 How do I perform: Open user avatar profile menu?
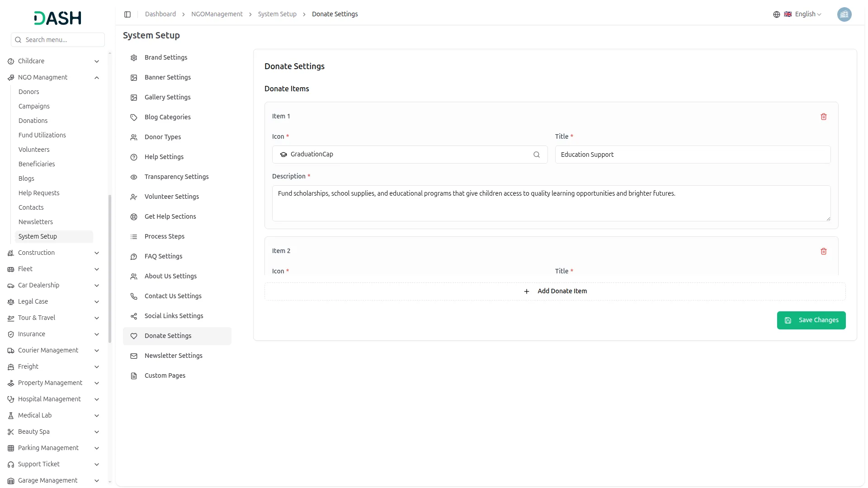[x=844, y=14]
